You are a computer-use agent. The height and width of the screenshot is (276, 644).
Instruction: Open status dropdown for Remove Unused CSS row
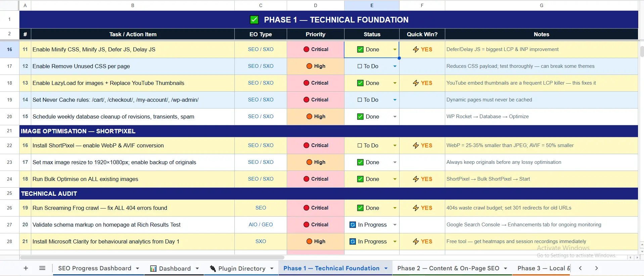[x=395, y=66]
